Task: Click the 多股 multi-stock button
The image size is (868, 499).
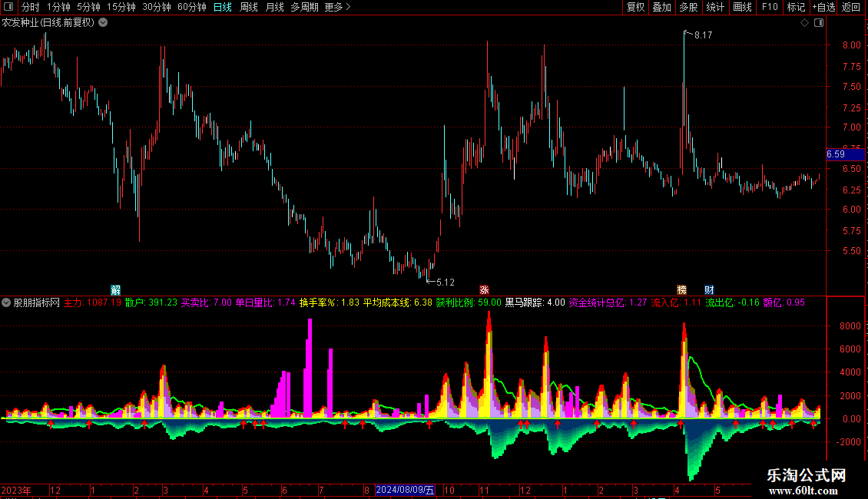Action: click(689, 7)
